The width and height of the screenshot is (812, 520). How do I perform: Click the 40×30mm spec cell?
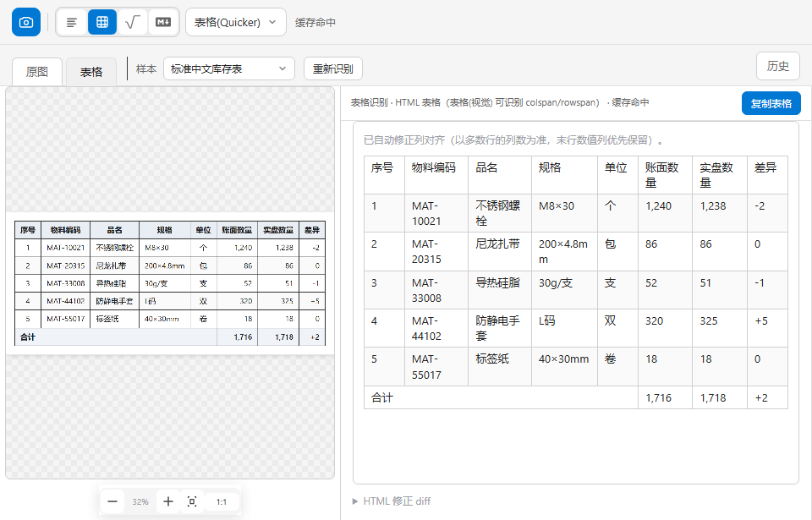tap(564, 367)
